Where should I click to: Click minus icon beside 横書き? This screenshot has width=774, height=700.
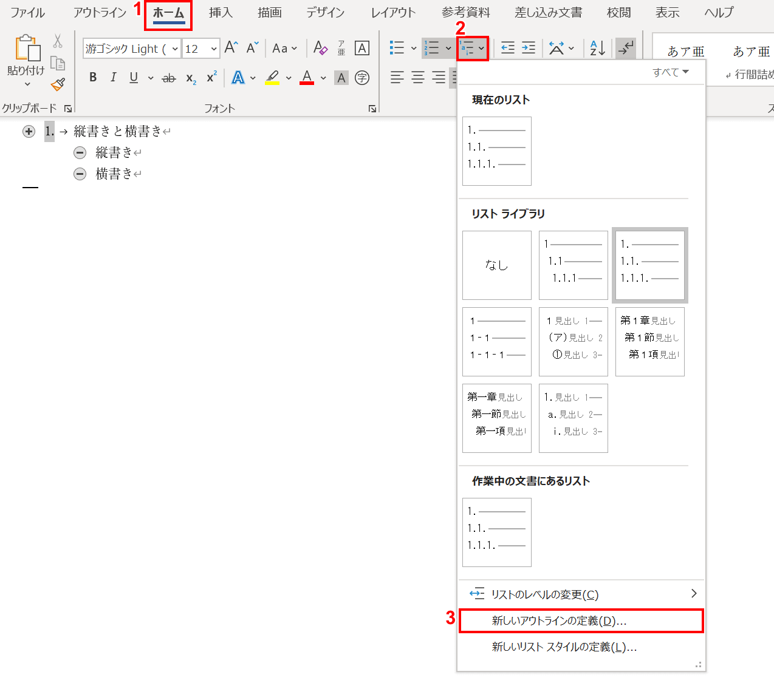coord(80,174)
